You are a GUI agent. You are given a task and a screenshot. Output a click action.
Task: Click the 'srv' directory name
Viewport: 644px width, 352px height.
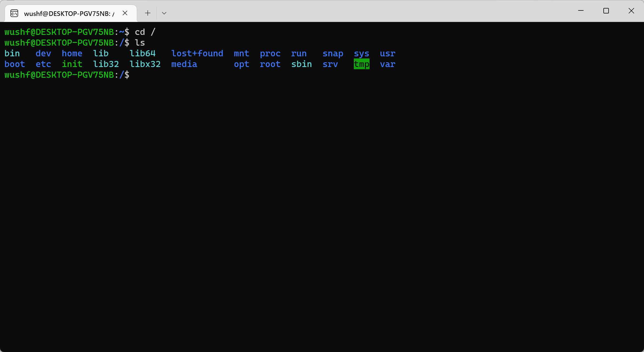pyautogui.click(x=330, y=64)
